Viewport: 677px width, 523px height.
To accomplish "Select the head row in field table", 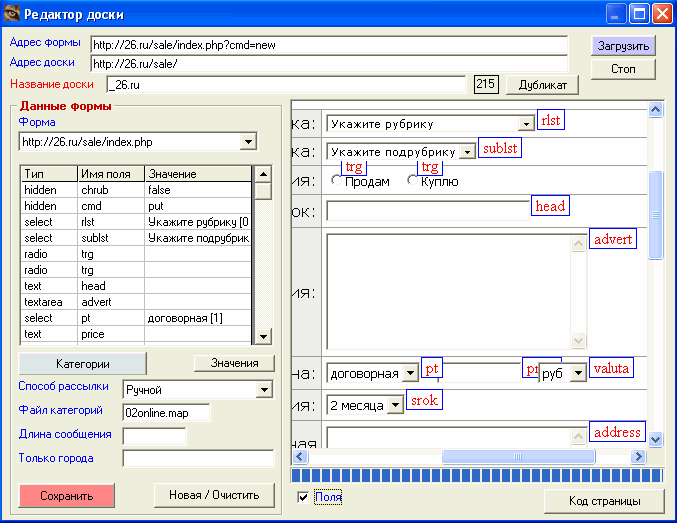I will [x=136, y=286].
